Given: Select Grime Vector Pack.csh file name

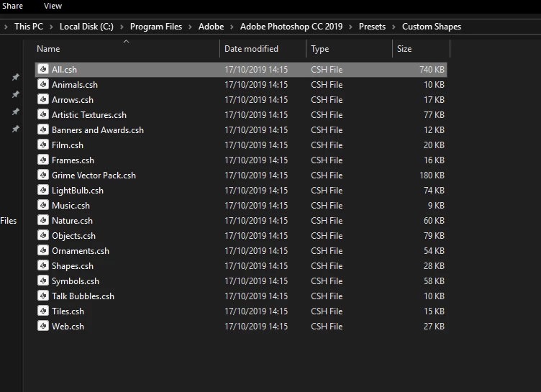Looking at the screenshot, I should 94,176.
